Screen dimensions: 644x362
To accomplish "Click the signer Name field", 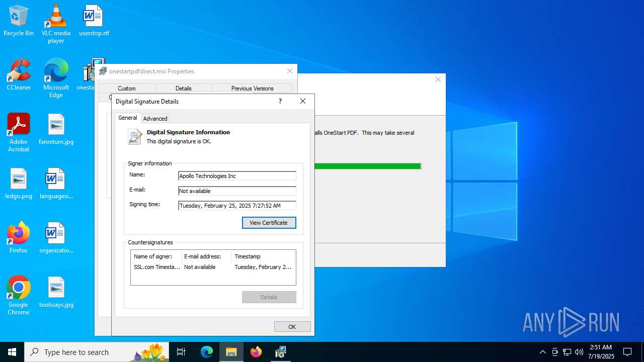I will click(x=237, y=176).
